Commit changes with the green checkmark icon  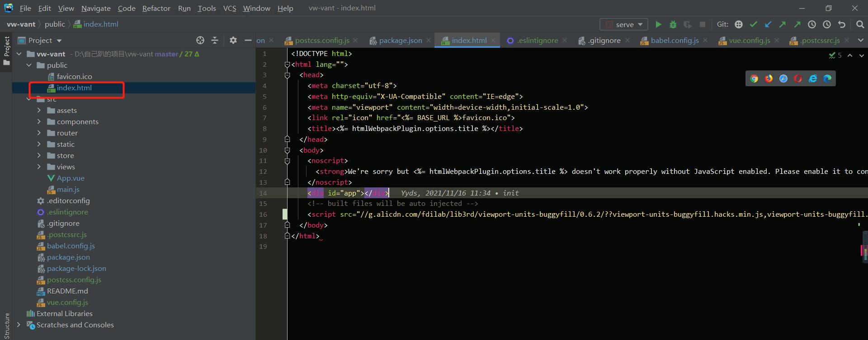coord(754,24)
